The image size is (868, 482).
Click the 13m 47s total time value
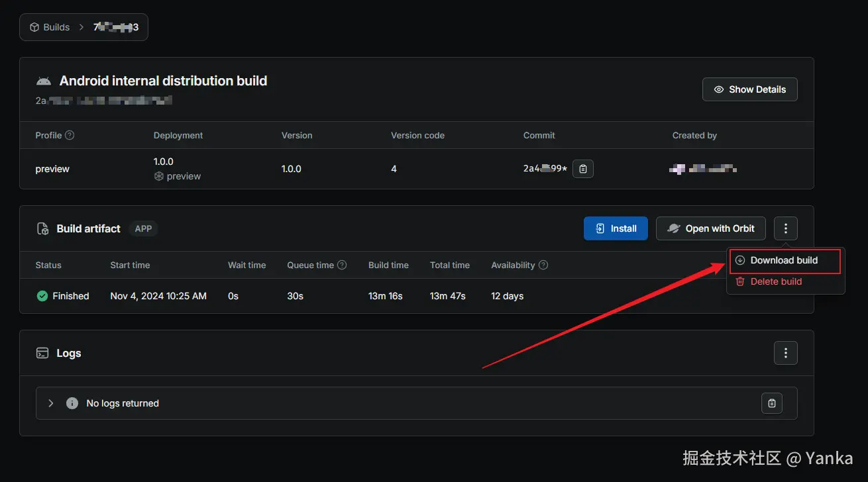[x=448, y=296]
